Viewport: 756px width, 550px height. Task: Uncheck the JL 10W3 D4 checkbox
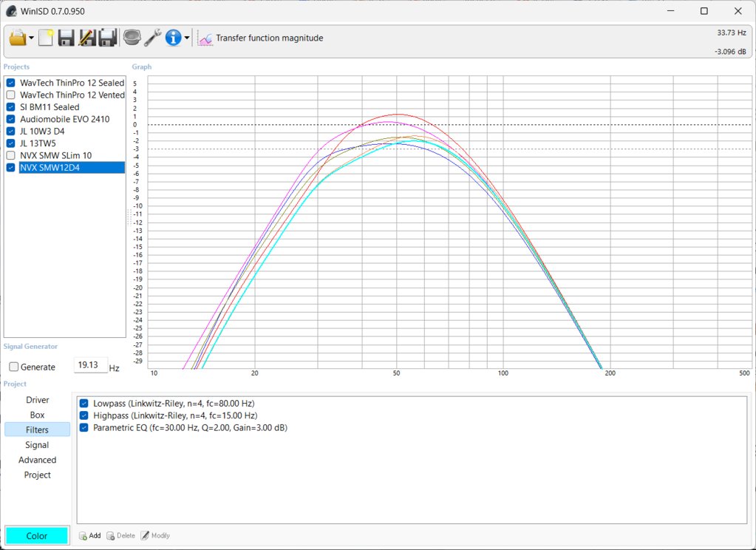(x=10, y=132)
